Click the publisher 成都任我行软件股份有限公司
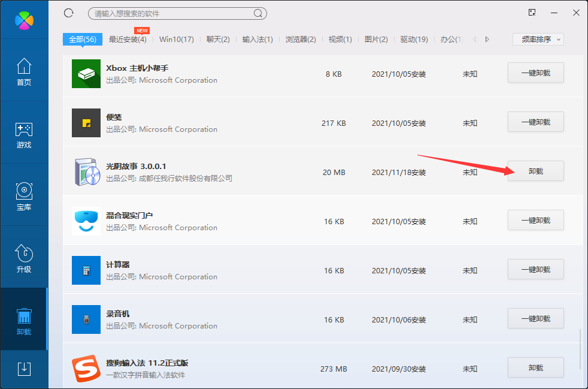 pyautogui.click(x=186, y=179)
